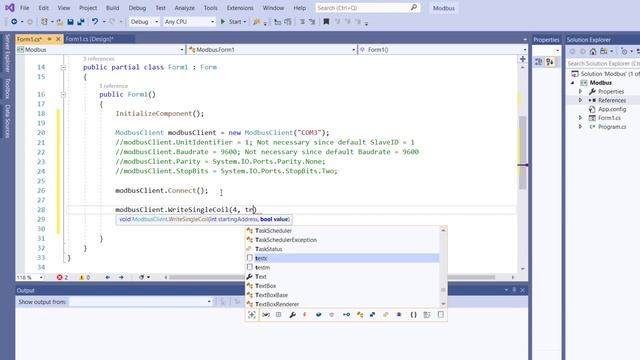This screenshot has width=640, height=360.
Task: Switch to the Form1.cs [Design] tab
Action: tap(89, 39)
